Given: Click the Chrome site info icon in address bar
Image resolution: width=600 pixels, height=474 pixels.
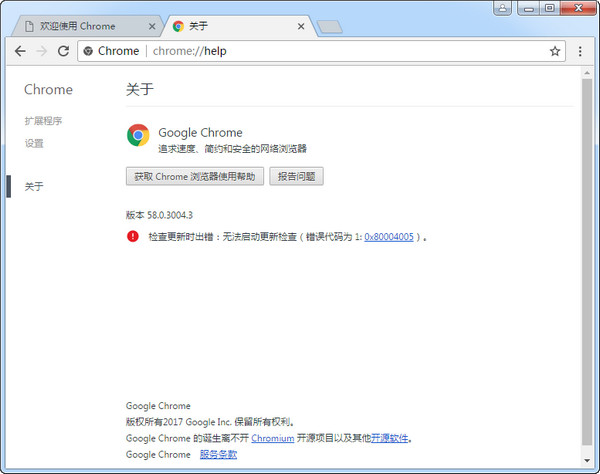Looking at the screenshot, I should coord(88,51).
